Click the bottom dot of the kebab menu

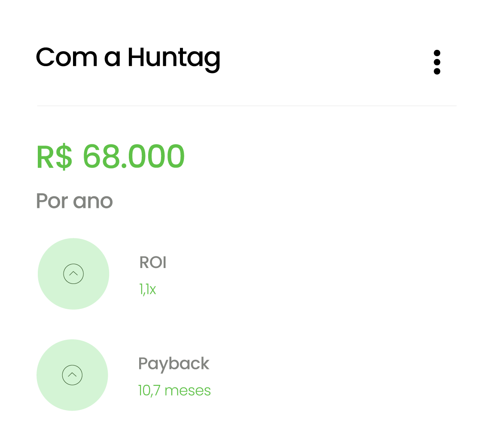coord(437,71)
